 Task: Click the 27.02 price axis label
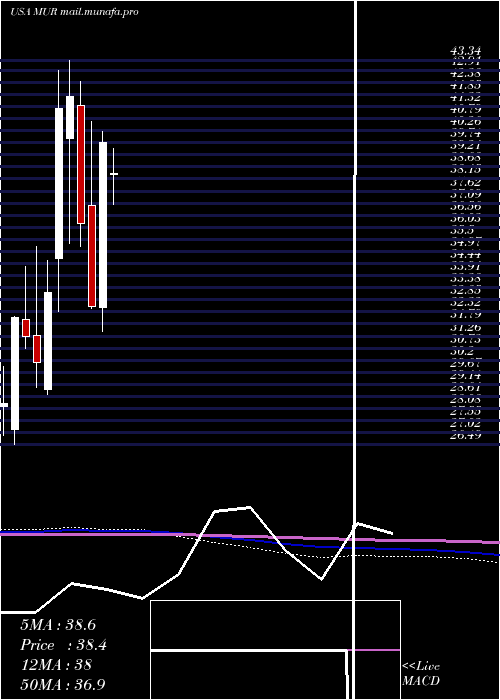point(465,424)
